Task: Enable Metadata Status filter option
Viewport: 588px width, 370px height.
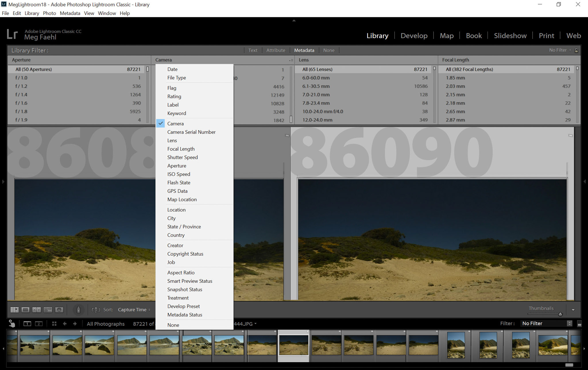Action: 185,315
